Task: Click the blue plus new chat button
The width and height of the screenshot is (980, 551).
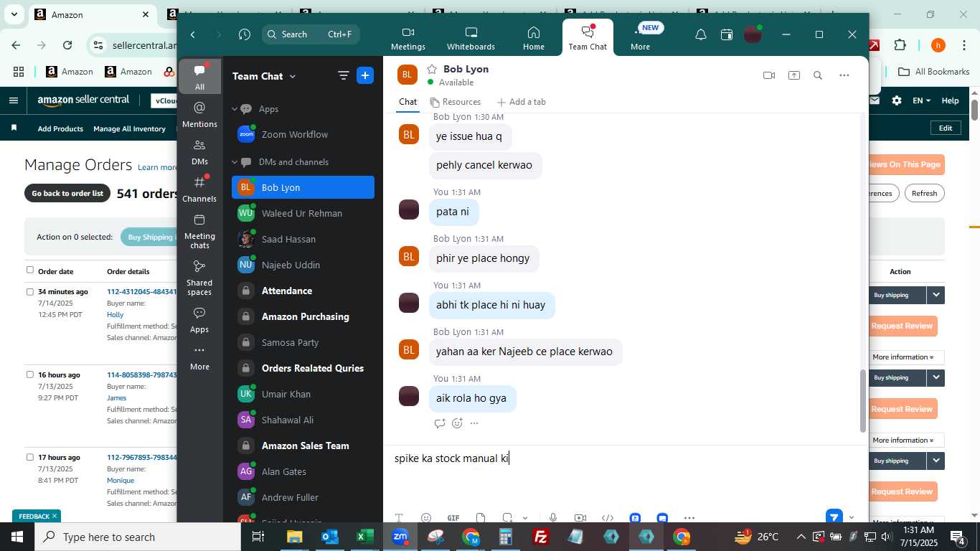Action: (365, 75)
